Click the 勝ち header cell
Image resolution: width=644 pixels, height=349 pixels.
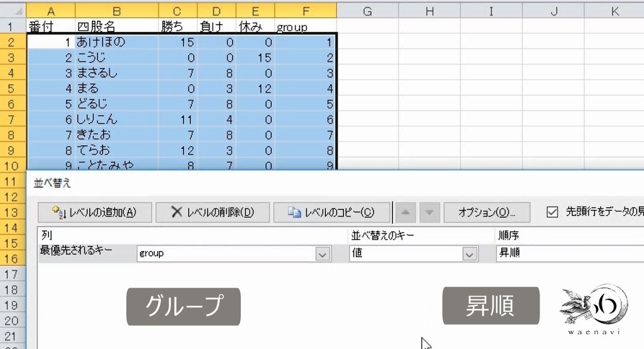coord(177,26)
